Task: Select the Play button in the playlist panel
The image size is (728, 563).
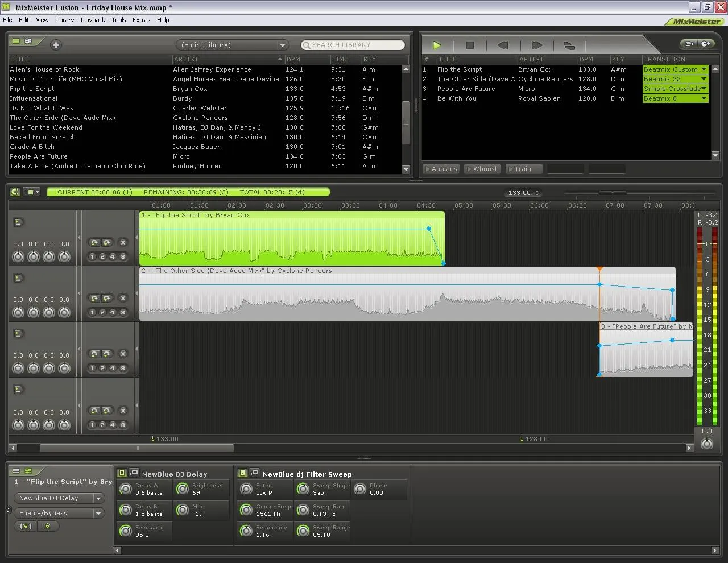Action: [437, 45]
